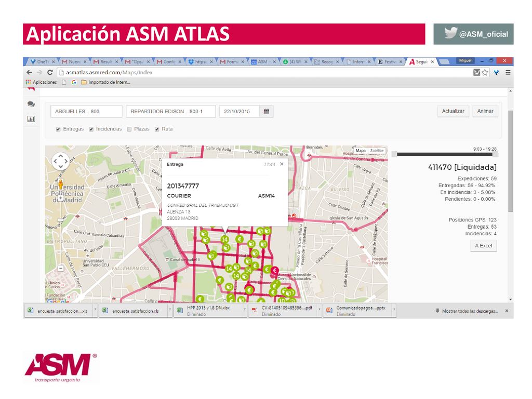Expand options for encuesta_satisfaccion....xls download
532x399 pixels.
tap(95, 310)
